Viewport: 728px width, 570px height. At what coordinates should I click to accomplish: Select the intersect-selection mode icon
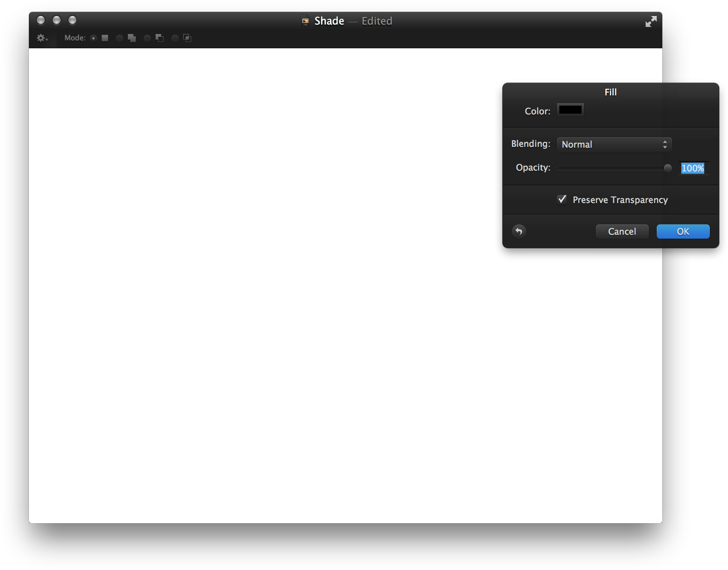coord(187,38)
